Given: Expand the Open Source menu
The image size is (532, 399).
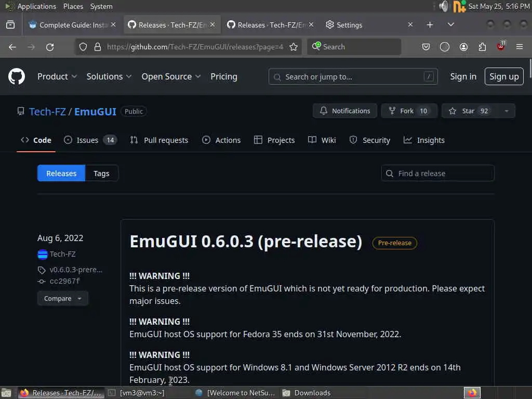Looking at the screenshot, I should click(171, 77).
